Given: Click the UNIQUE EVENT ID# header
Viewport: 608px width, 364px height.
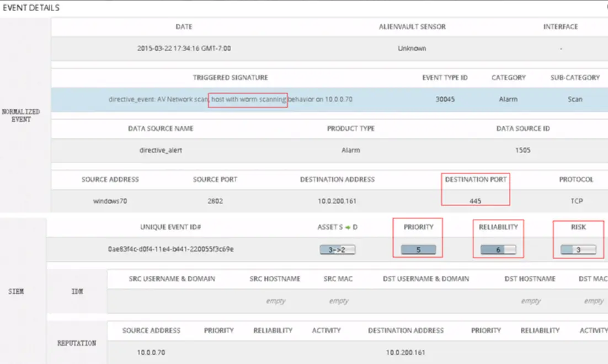Looking at the screenshot, I should pos(170,227).
